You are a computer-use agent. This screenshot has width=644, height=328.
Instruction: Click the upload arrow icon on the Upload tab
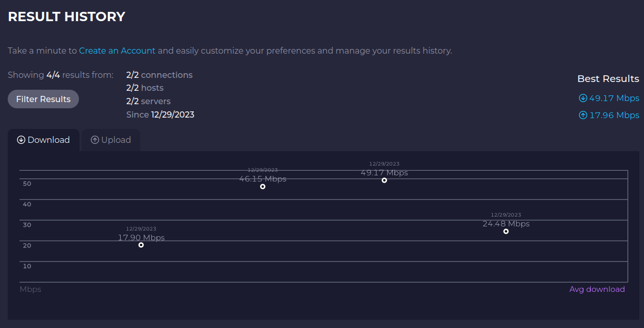coord(94,140)
